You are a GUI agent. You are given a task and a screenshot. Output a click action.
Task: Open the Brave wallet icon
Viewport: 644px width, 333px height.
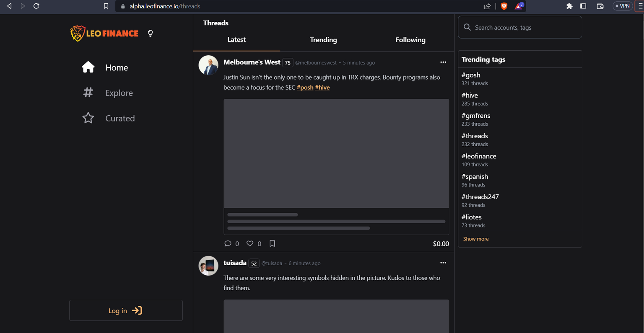pos(600,6)
